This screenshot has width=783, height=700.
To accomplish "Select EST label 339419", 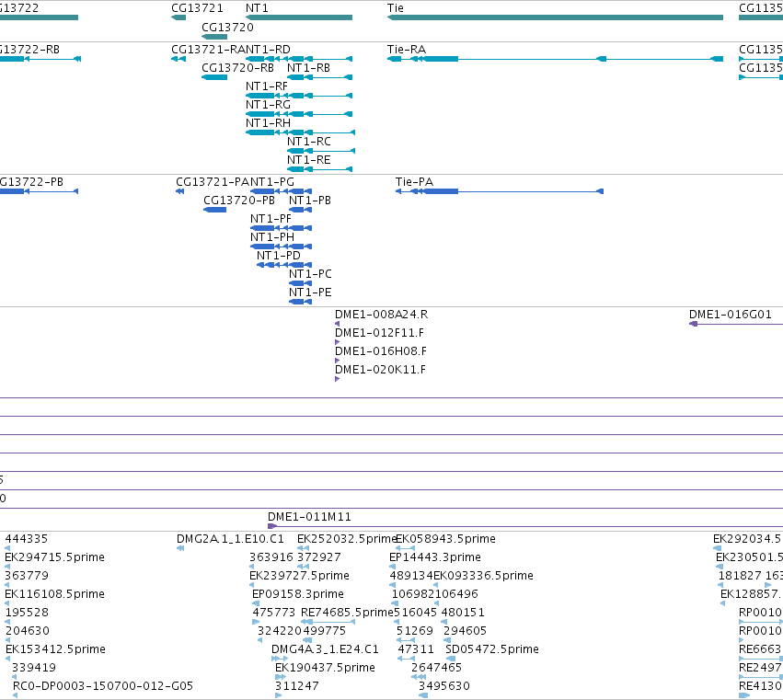I will pos(34,668).
